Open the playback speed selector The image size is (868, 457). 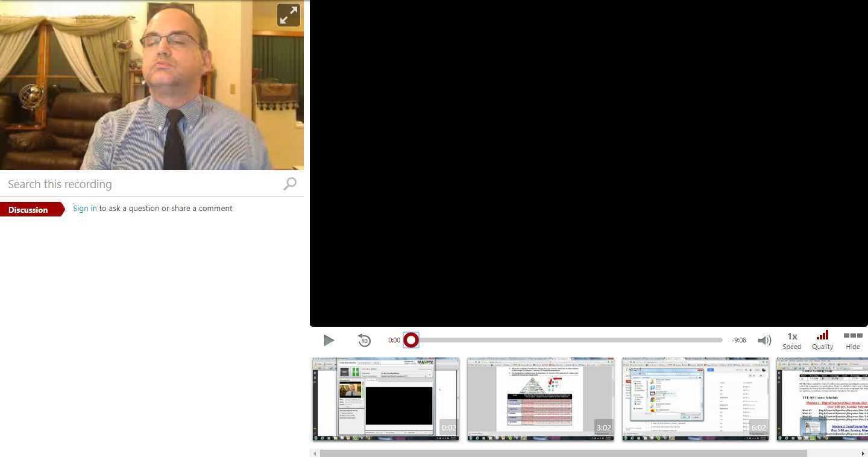pyautogui.click(x=791, y=339)
